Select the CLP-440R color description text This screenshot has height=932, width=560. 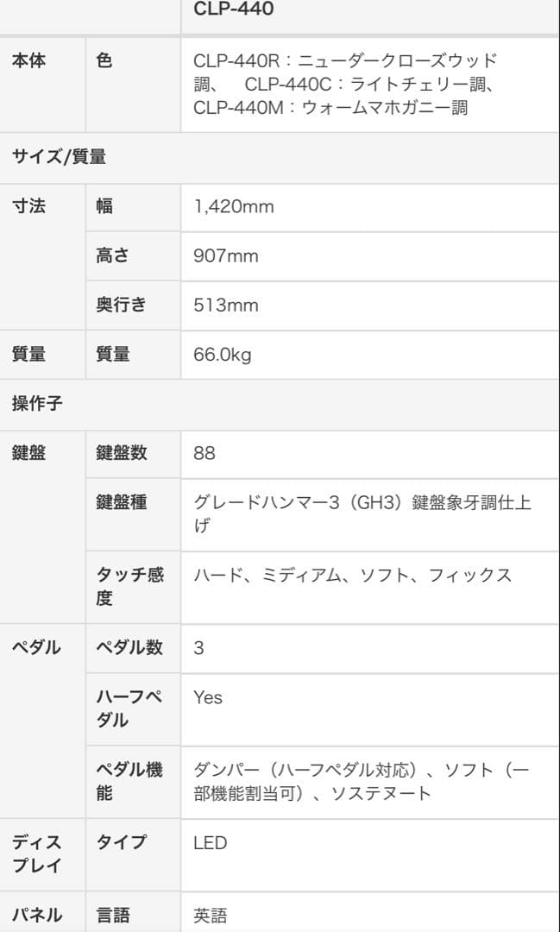pos(345,85)
